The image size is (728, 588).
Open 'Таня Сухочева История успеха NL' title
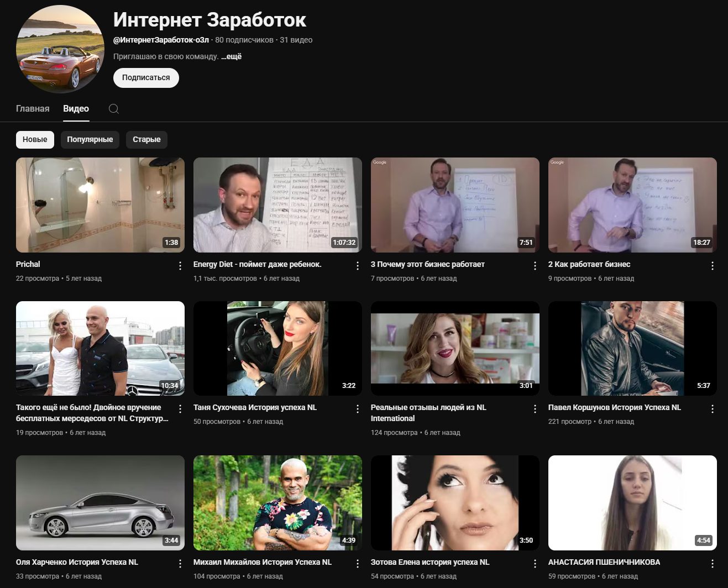pos(255,407)
